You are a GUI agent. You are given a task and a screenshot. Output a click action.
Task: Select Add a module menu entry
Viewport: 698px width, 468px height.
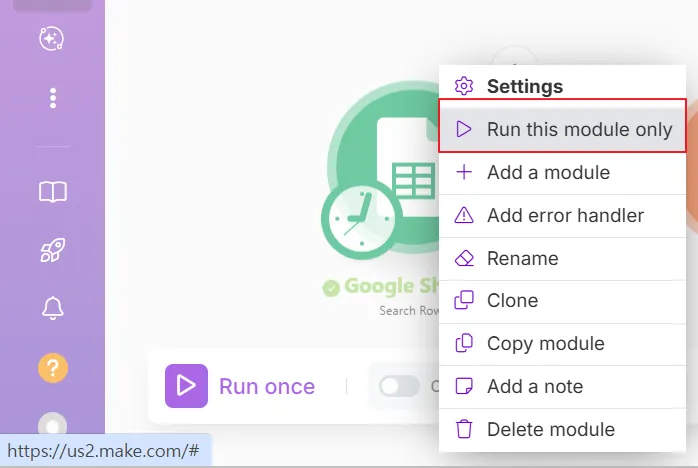[547, 172]
